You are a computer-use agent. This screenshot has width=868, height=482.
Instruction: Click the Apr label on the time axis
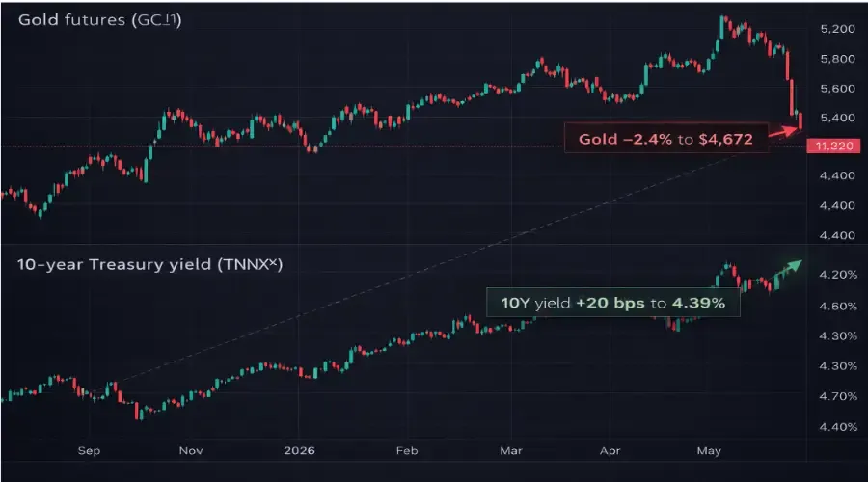point(610,450)
